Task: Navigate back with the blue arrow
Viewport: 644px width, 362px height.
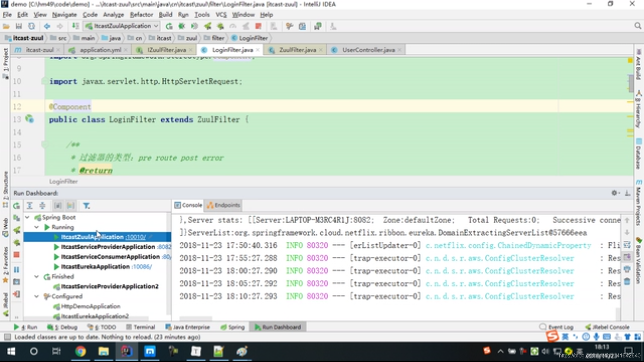Action: [47, 26]
